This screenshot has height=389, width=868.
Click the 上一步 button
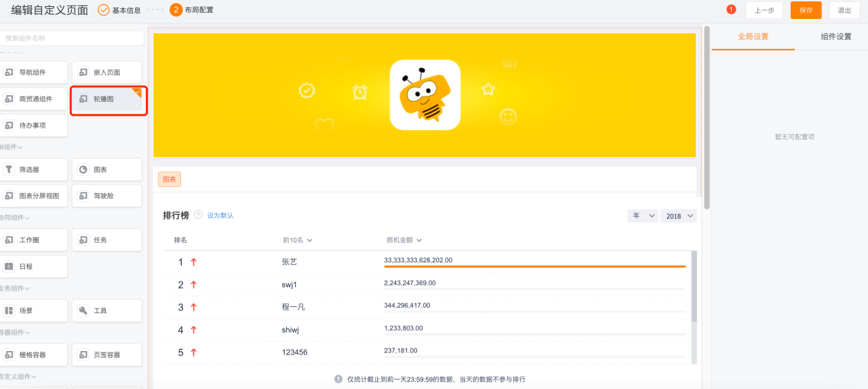[764, 10]
